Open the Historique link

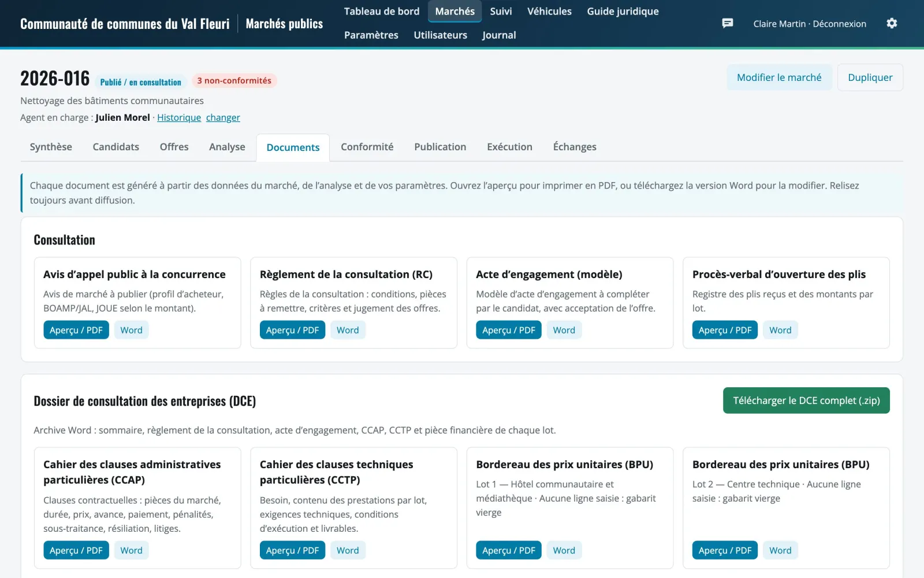click(x=179, y=117)
